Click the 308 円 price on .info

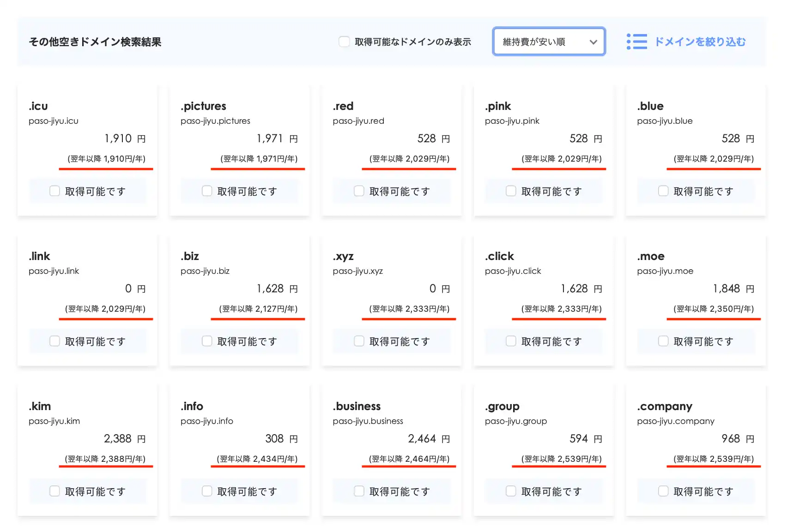[x=281, y=439]
